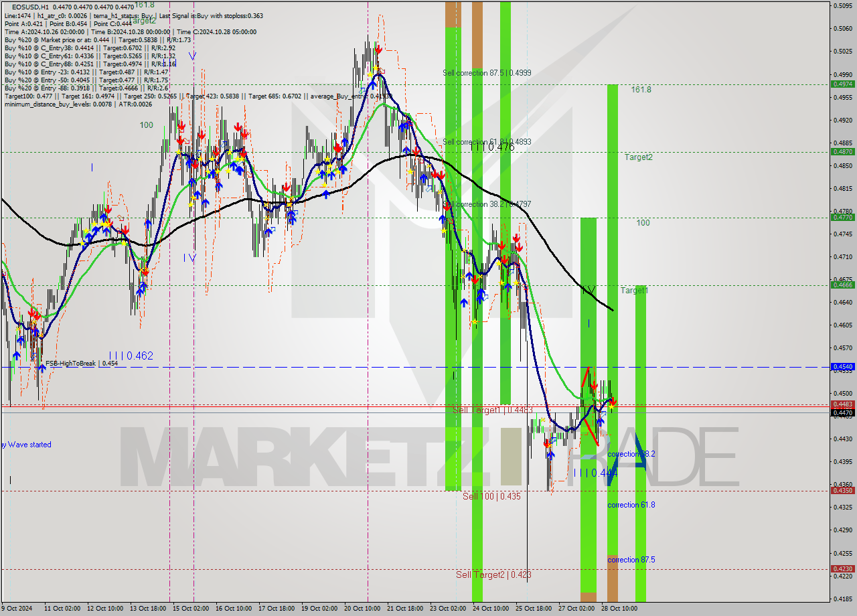Click the '9 Oct 2024' date label
Screen dimensions: 857x616
[x=17, y=609]
